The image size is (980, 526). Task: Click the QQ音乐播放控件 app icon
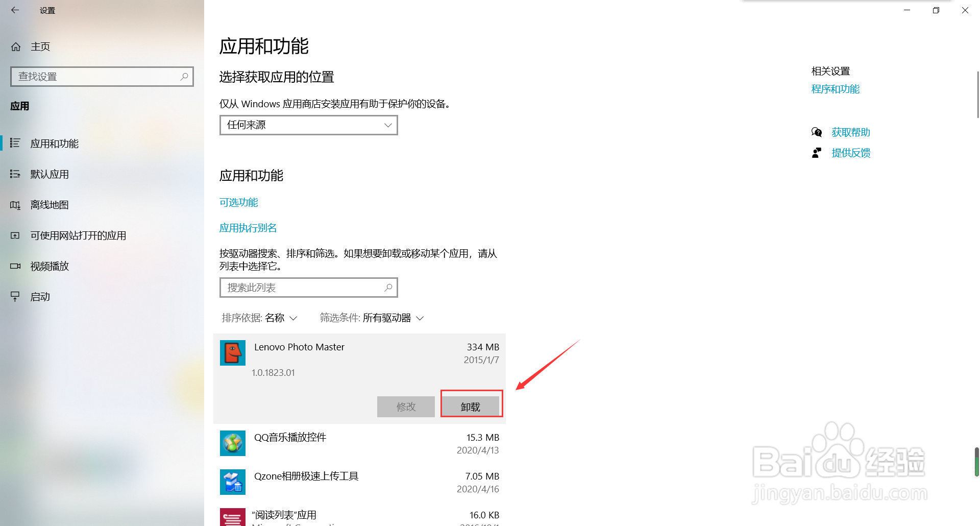(233, 443)
